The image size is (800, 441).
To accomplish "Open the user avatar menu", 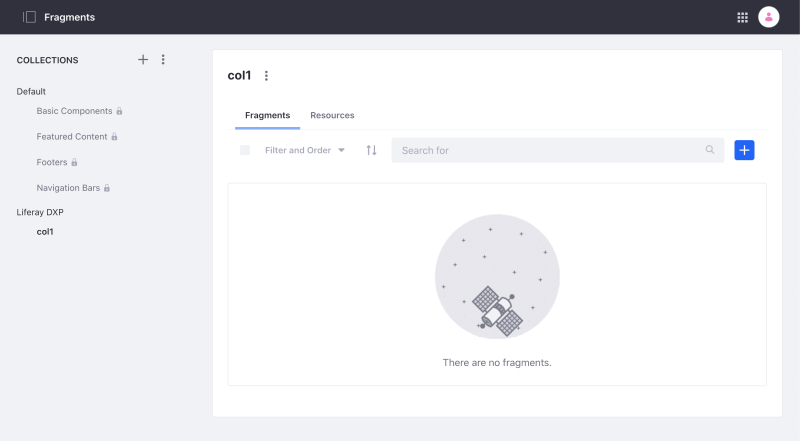I will click(x=769, y=17).
